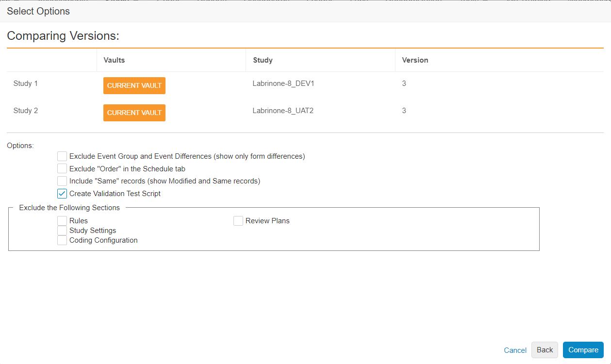Check Exclude "Order" in the Schedule tab
Screen dimensions: 611x364
tap(62, 169)
